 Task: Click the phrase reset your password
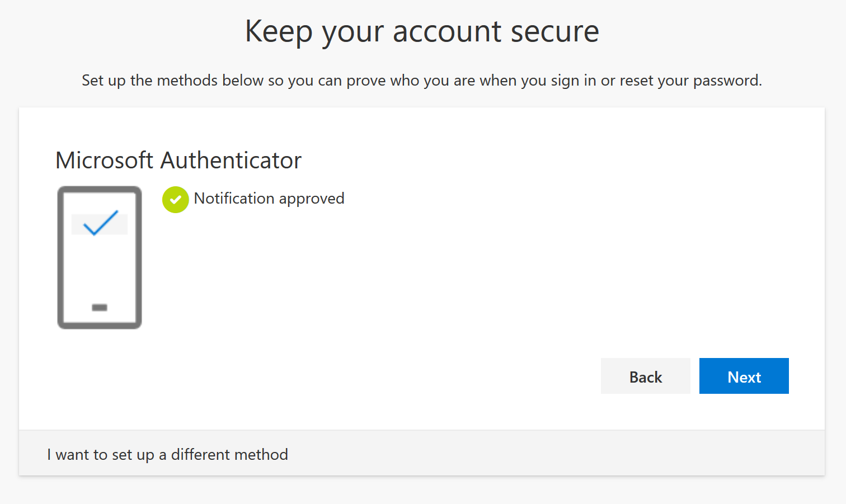[690, 81]
